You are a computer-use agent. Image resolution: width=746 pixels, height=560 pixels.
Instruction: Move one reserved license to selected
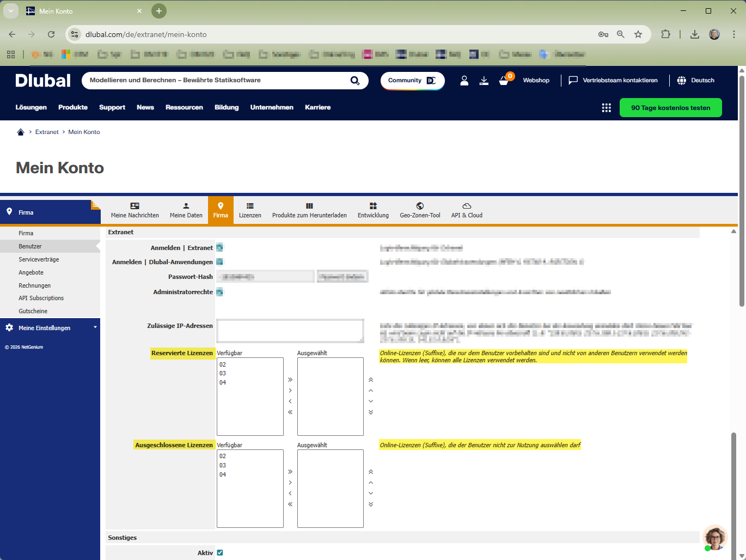coord(290,391)
